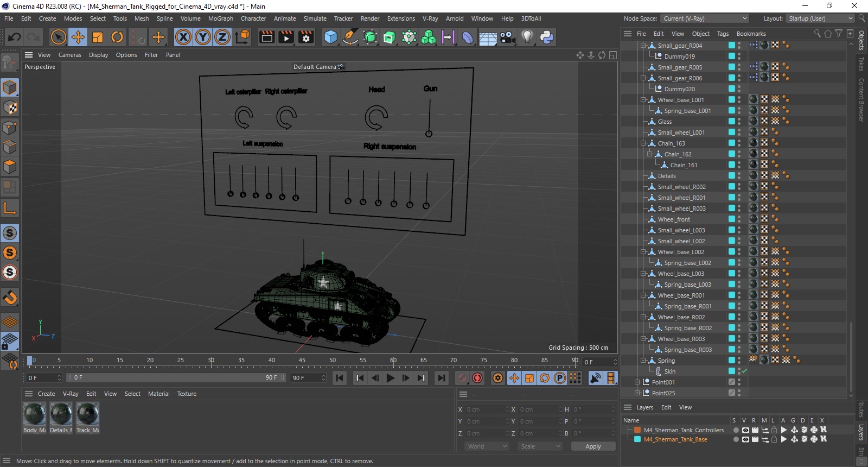Image resolution: width=868 pixels, height=467 pixels.
Task: Select the Rotate tool
Action: [x=117, y=37]
